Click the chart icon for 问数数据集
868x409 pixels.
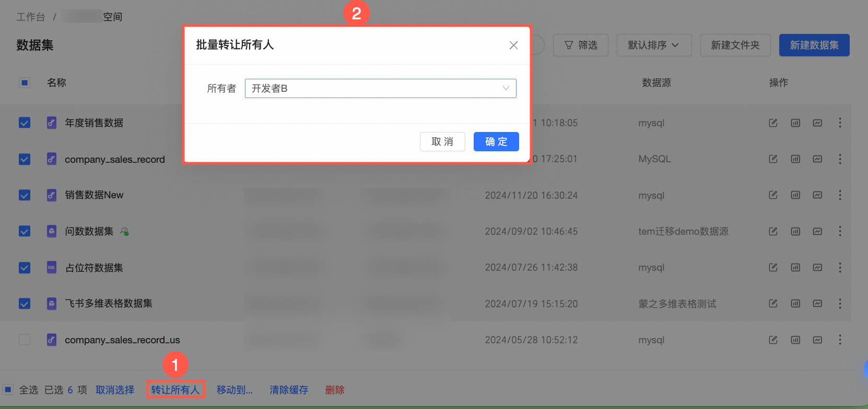[817, 231]
